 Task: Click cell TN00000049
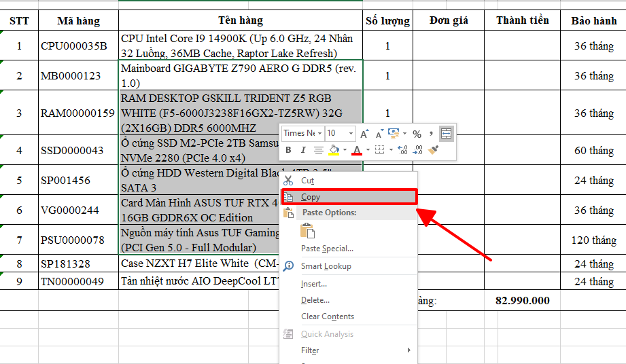point(78,281)
